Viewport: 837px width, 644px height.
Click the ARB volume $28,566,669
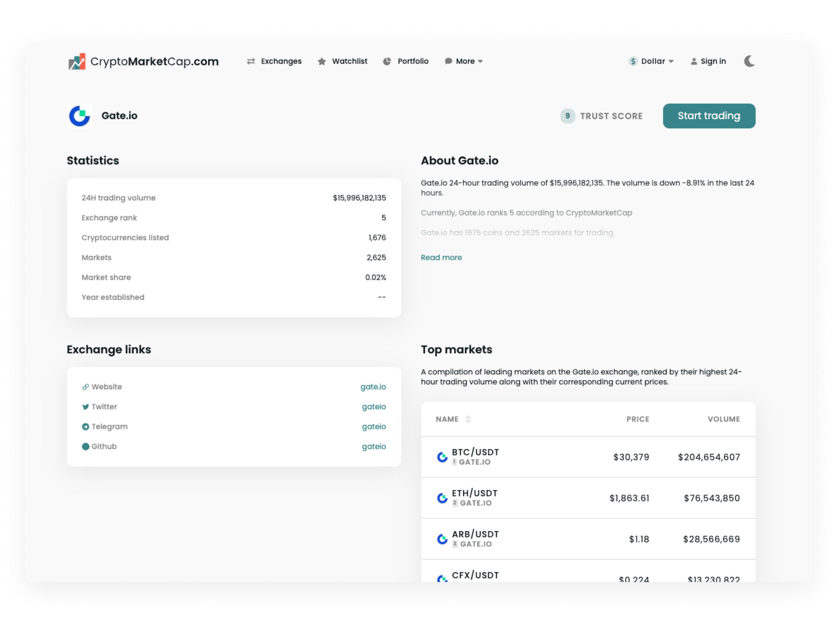click(x=711, y=539)
